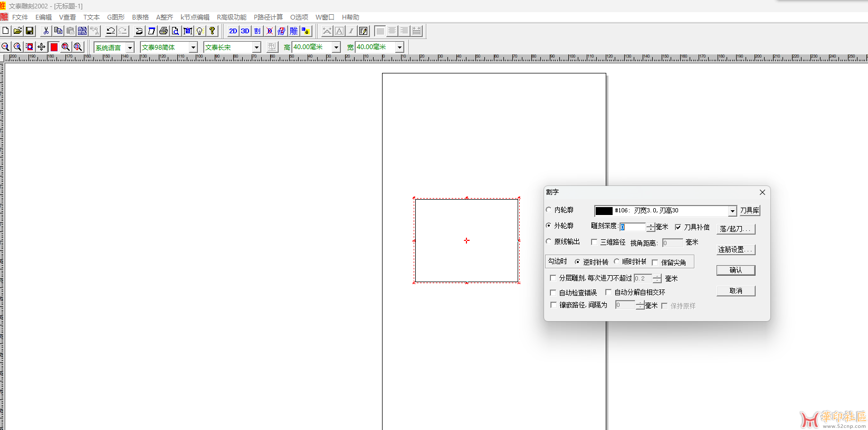The height and width of the screenshot is (430, 868).
Task: Open the P路径计算 menu
Action: [268, 17]
